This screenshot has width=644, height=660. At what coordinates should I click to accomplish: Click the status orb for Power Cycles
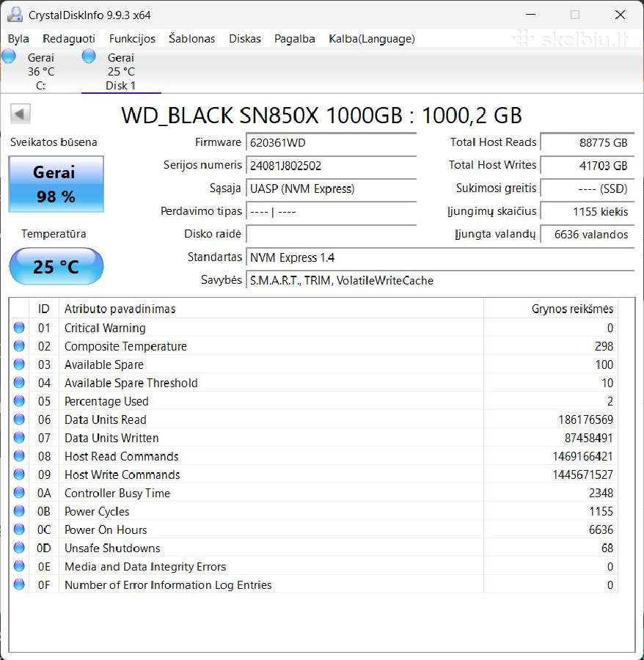coord(19,511)
